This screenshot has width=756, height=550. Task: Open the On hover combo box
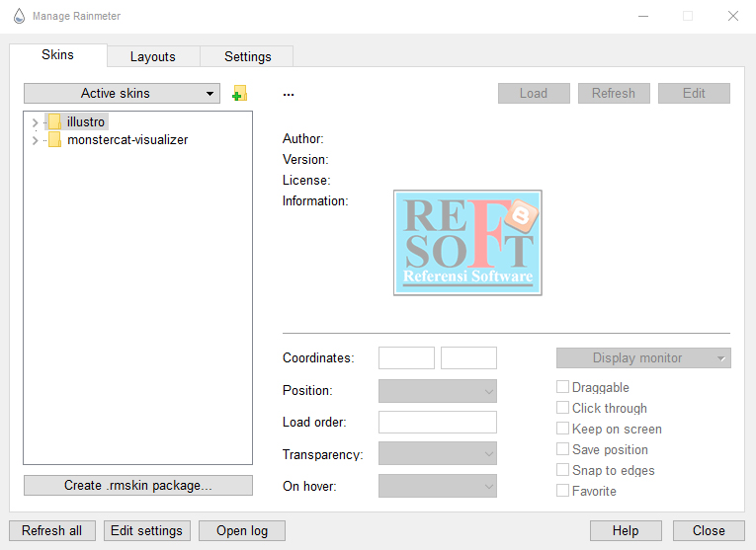(438, 486)
